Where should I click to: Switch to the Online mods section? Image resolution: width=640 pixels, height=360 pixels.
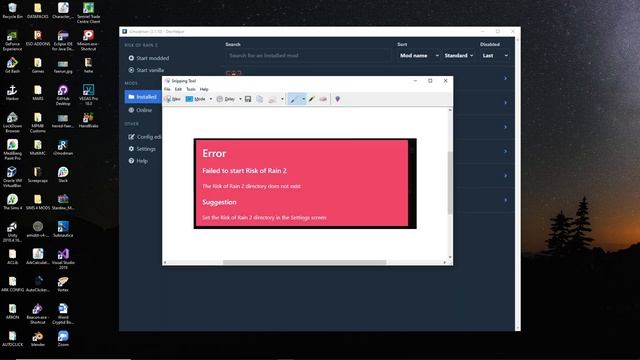coord(140,110)
